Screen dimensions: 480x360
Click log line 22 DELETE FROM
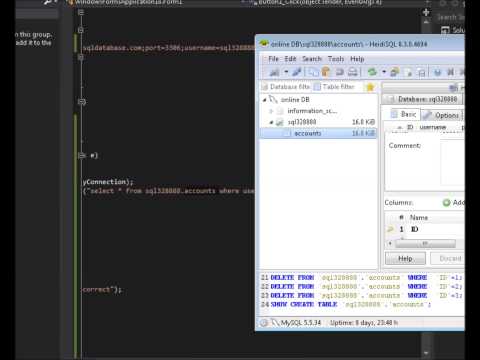tap(361, 286)
